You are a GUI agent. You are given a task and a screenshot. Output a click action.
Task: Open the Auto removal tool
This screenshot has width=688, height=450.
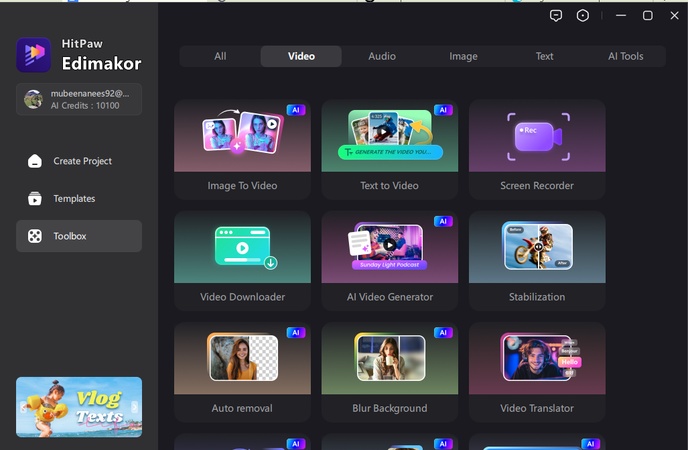pos(242,372)
